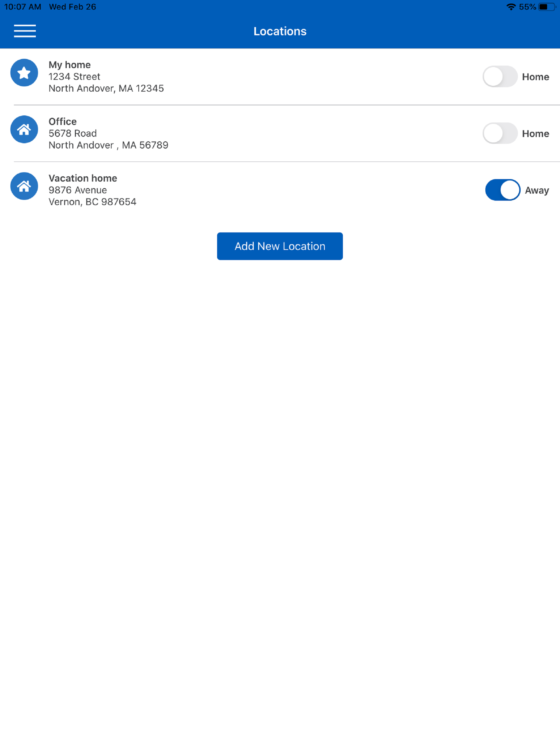The image size is (560, 747).
Task: Click the star icon beside My home
Action: tap(24, 73)
